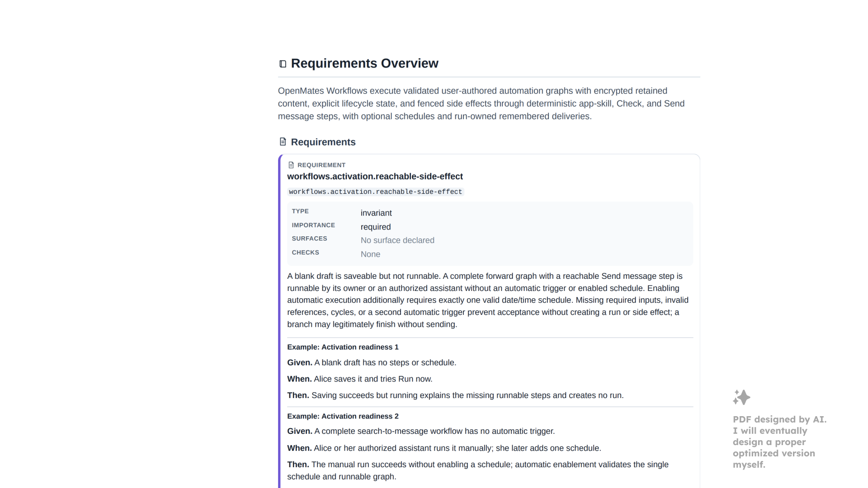Image resolution: width=868 pixels, height=488 pixels.
Task: Click the AI sparkle stars icon
Action: pos(741,397)
